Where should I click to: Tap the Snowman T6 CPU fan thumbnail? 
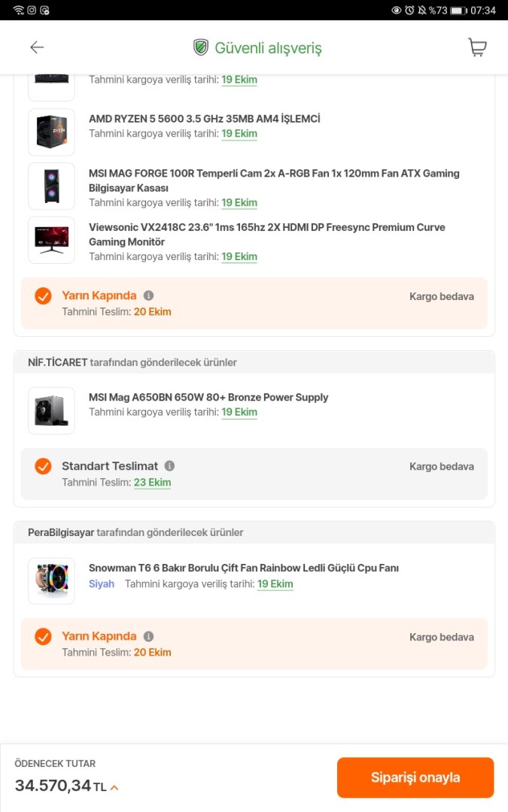(51, 581)
